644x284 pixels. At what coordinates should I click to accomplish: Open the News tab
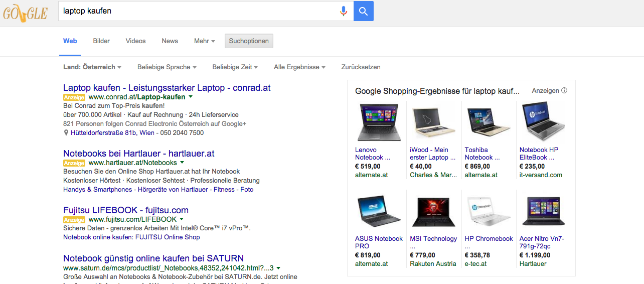pyautogui.click(x=170, y=41)
